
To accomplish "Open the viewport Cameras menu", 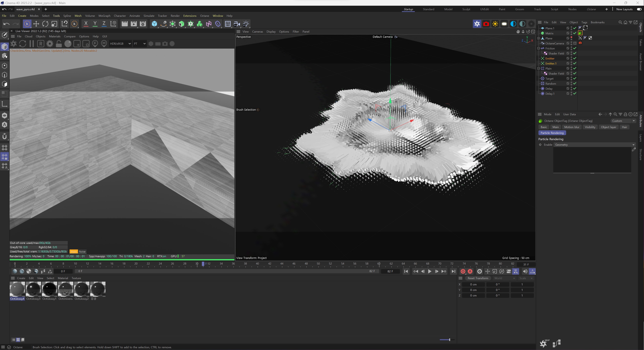I will [257, 31].
